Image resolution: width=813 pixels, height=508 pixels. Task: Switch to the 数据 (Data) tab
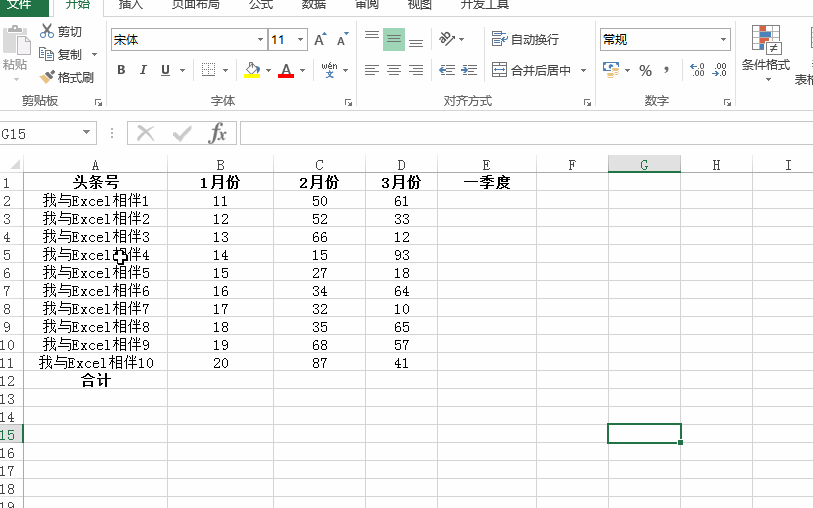pyautogui.click(x=314, y=5)
